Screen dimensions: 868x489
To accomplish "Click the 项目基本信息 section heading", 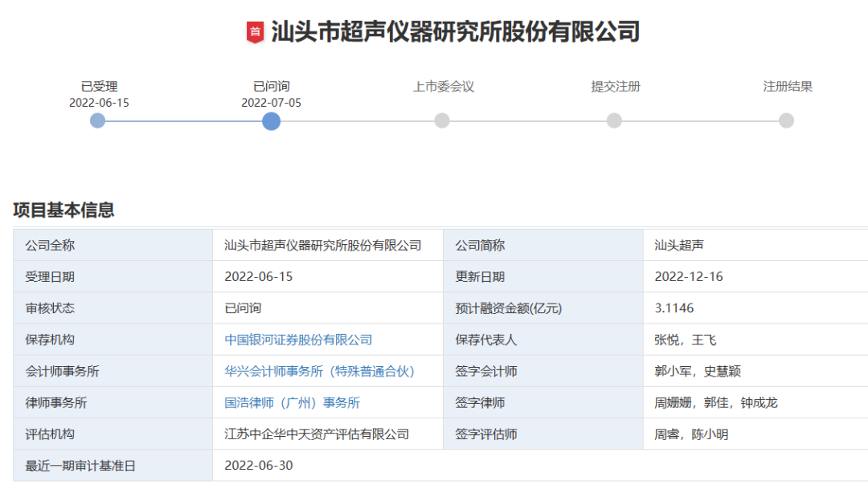I will (63, 210).
